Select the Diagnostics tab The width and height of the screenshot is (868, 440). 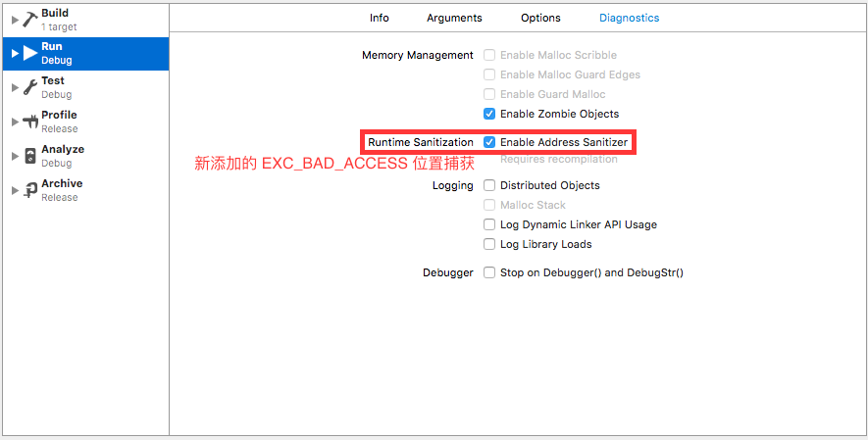(629, 18)
